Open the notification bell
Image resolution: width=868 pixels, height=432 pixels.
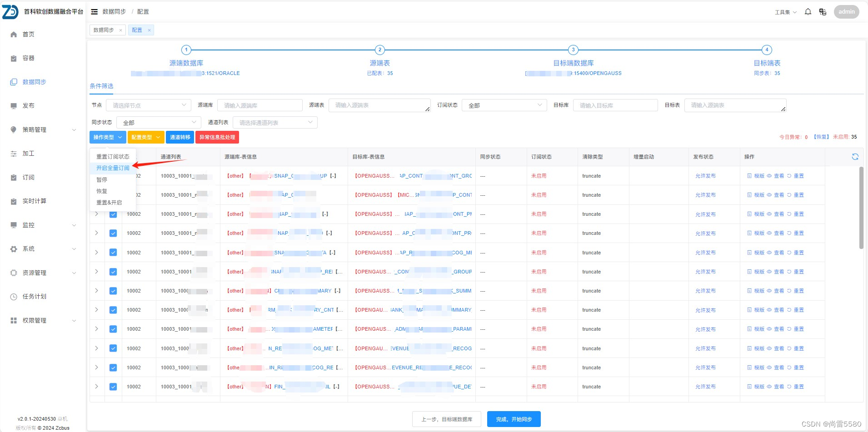point(808,12)
